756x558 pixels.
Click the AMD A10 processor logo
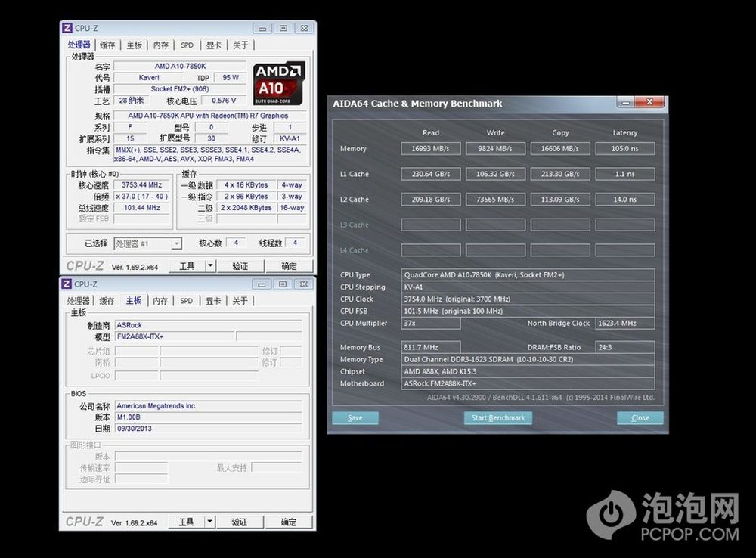(x=279, y=82)
